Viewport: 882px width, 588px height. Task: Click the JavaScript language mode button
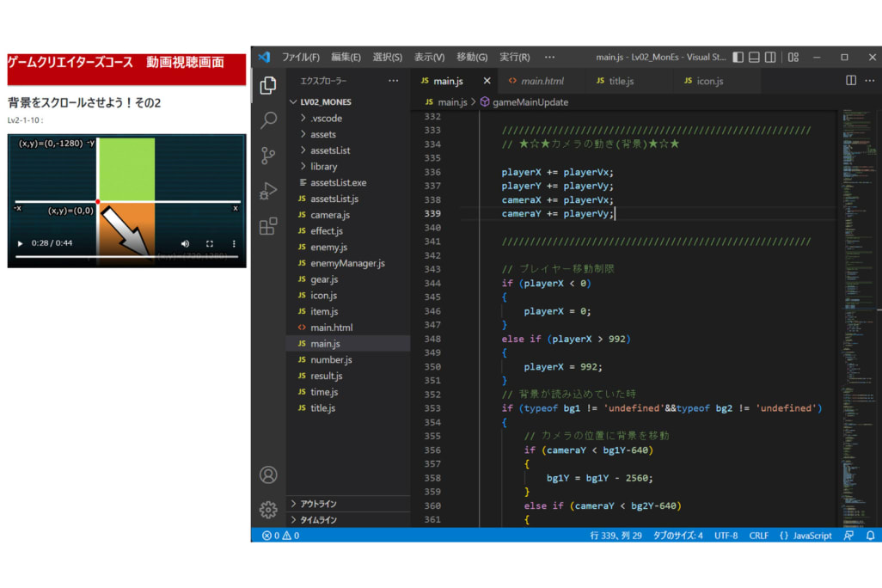(x=805, y=536)
